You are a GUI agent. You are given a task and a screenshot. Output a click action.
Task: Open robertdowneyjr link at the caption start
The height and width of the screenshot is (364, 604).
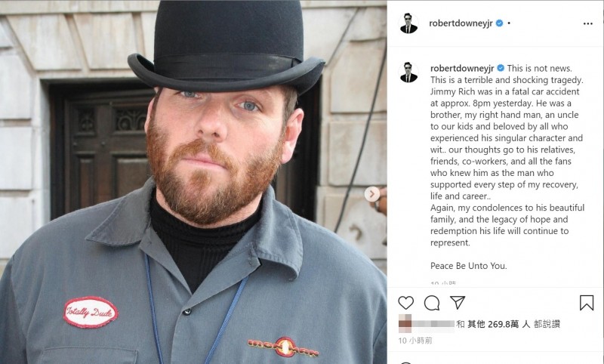462,69
